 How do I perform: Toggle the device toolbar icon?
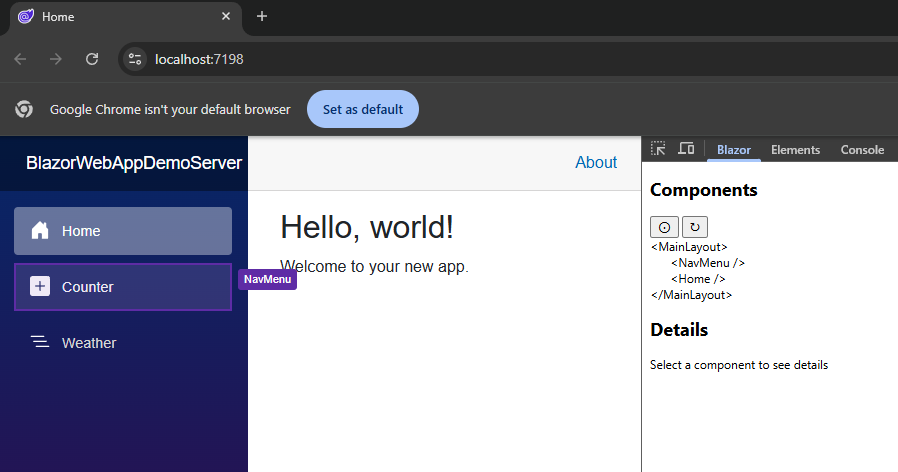tap(686, 149)
